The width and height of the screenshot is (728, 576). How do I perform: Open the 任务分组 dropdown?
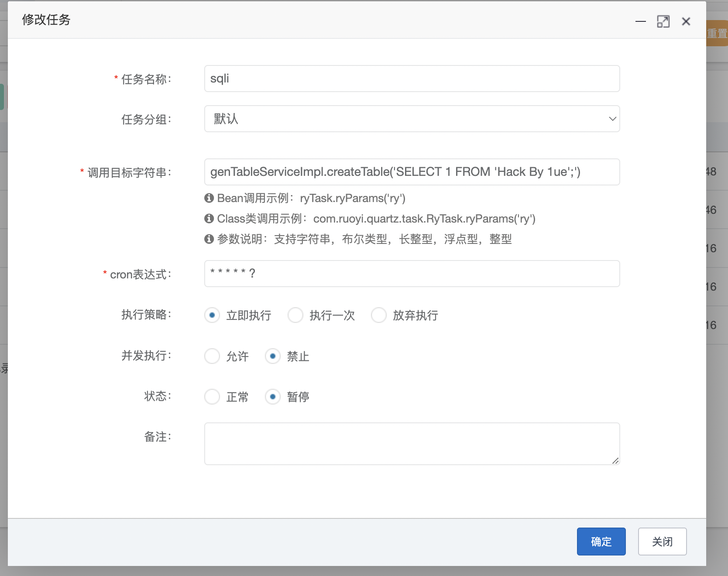click(412, 119)
